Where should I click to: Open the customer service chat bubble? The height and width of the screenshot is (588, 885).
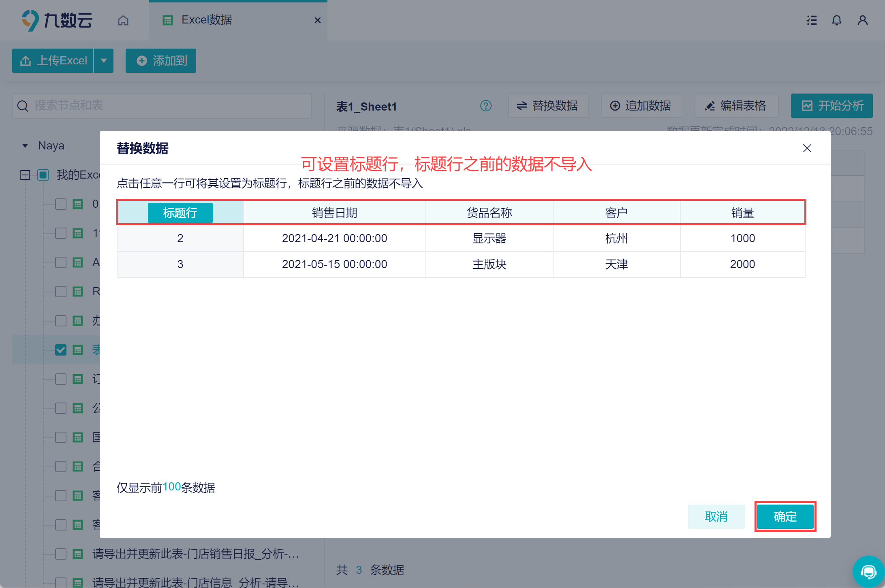(868, 572)
